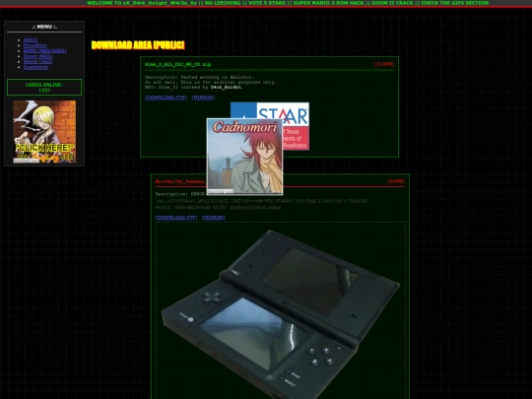
Task: Click the [64MB] file size label
Action: pos(396,181)
